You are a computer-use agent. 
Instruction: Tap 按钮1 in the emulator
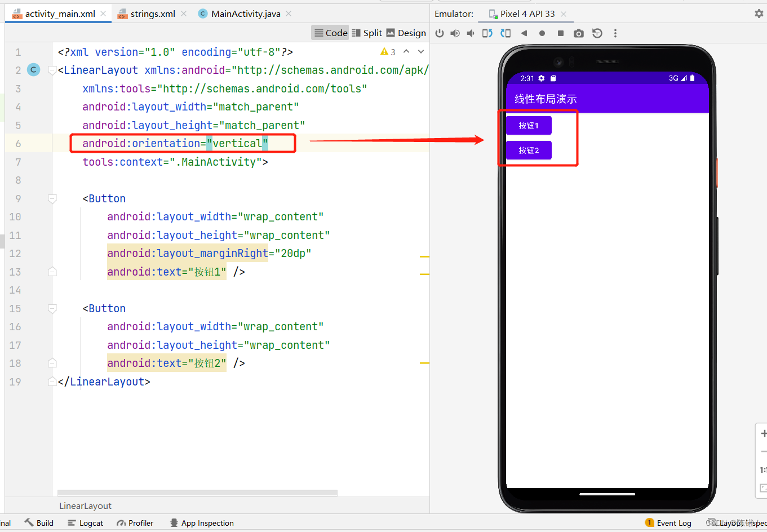(x=529, y=126)
